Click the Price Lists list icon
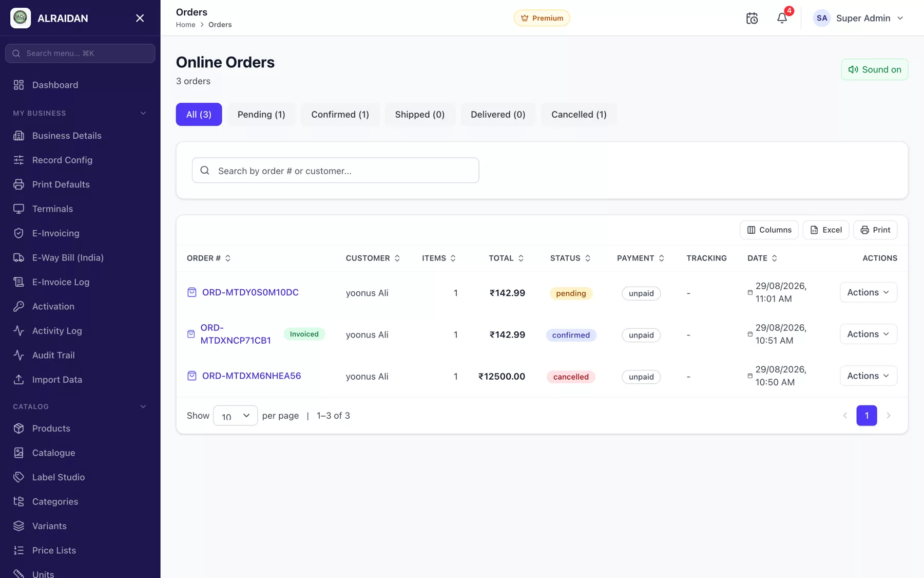Viewport: 924px width, 578px height. point(19,550)
